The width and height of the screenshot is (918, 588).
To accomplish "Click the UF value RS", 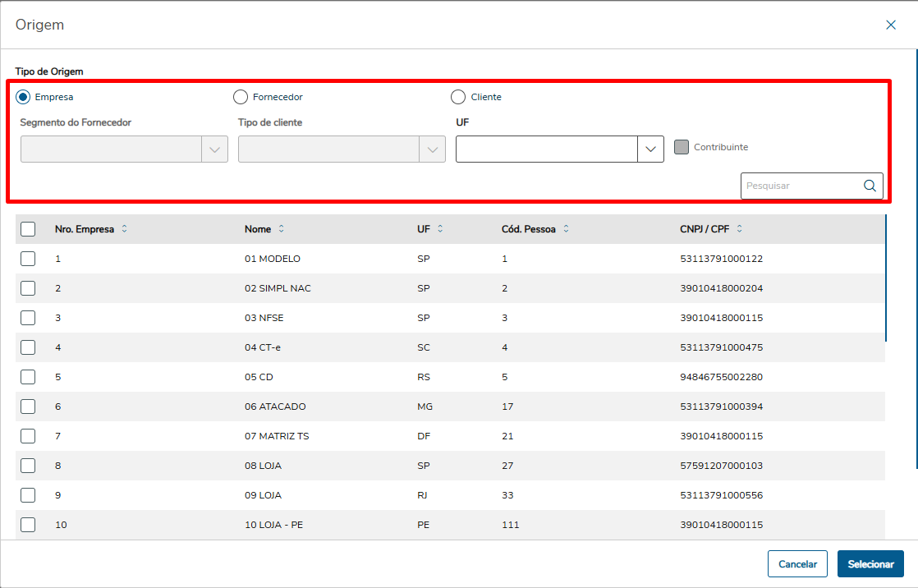I will pos(424,377).
